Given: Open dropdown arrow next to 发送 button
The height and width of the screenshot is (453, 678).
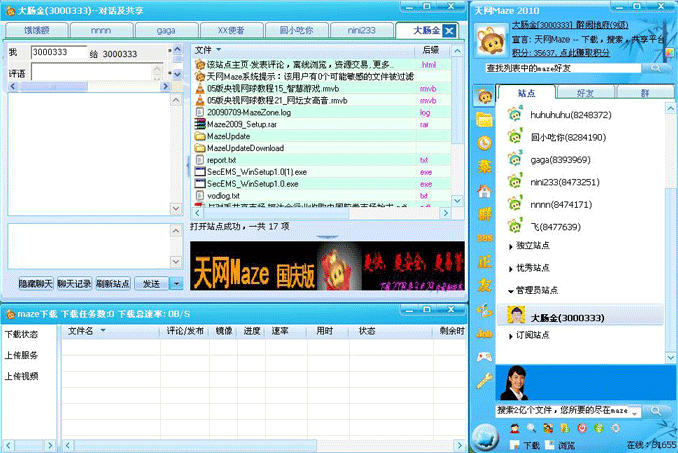Looking at the screenshot, I should [176, 284].
